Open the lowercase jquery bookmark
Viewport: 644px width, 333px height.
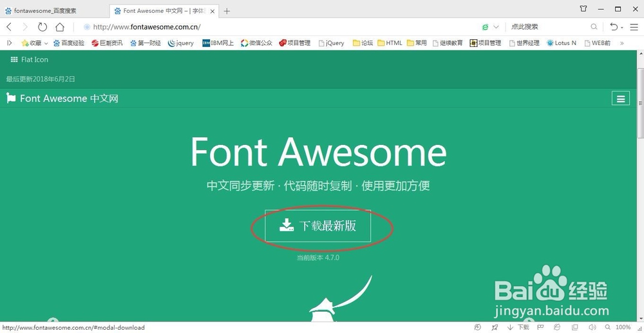coord(181,43)
